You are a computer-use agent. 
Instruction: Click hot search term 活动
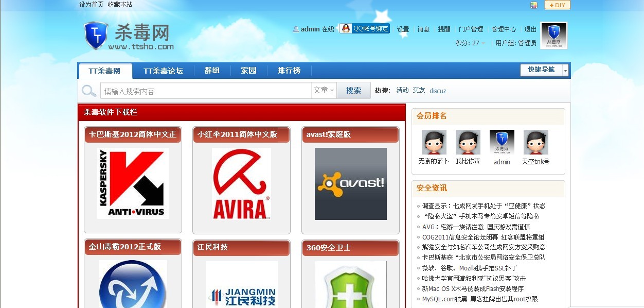(402, 90)
